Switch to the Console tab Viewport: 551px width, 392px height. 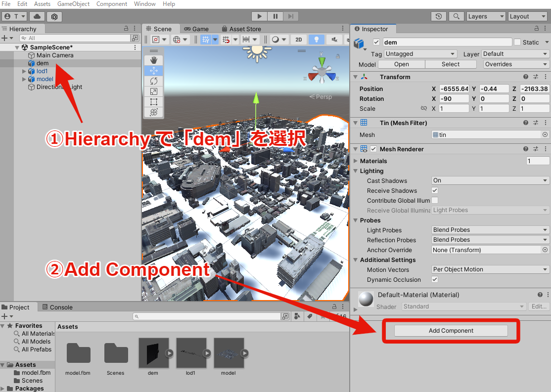pyautogui.click(x=57, y=307)
